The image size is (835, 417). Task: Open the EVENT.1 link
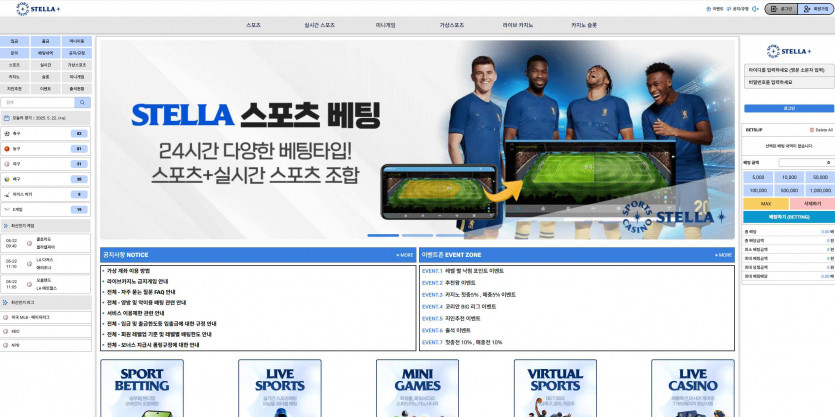pos(463,271)
